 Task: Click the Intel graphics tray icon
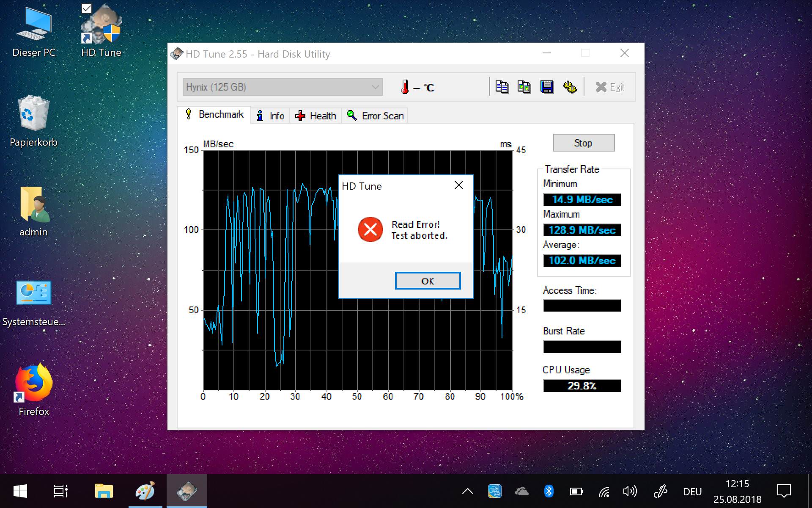pos(494,491)
